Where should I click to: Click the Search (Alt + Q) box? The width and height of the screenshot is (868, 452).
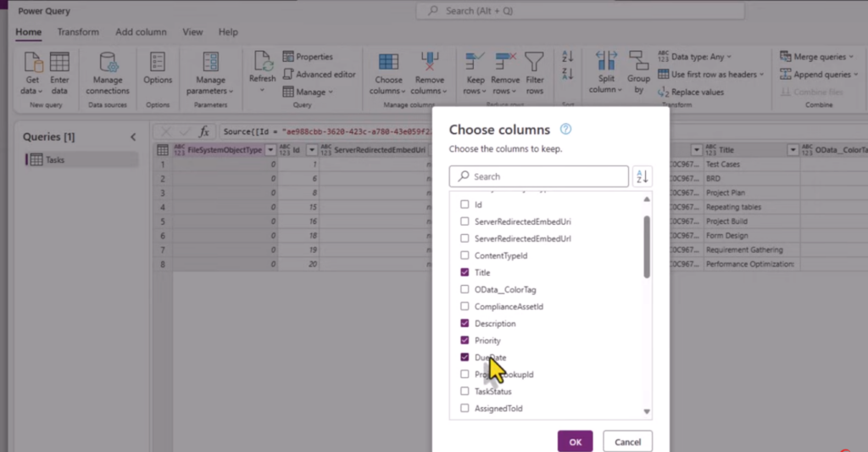(580, 10)
